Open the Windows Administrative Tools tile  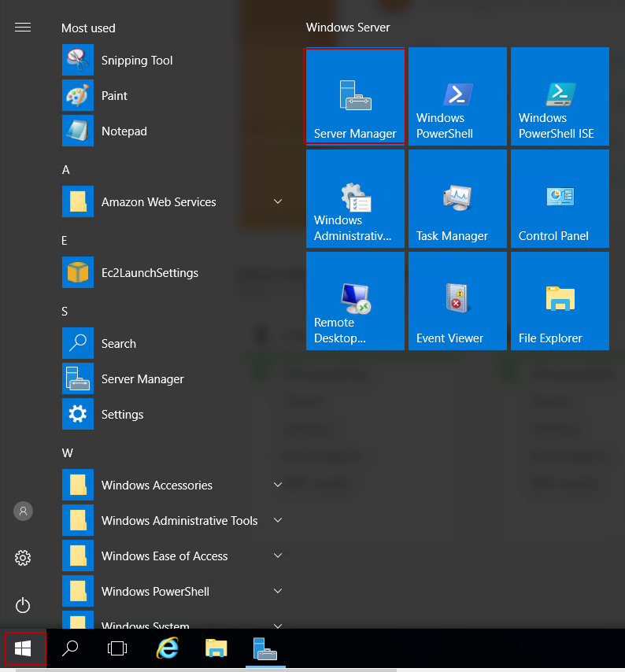(x=355, y=198)
